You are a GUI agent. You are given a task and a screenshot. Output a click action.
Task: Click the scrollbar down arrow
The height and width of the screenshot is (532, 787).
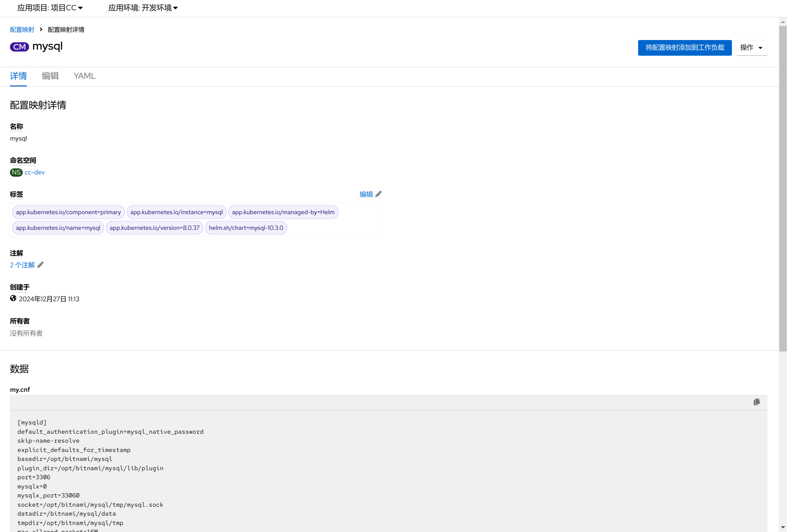coord(783,527)
